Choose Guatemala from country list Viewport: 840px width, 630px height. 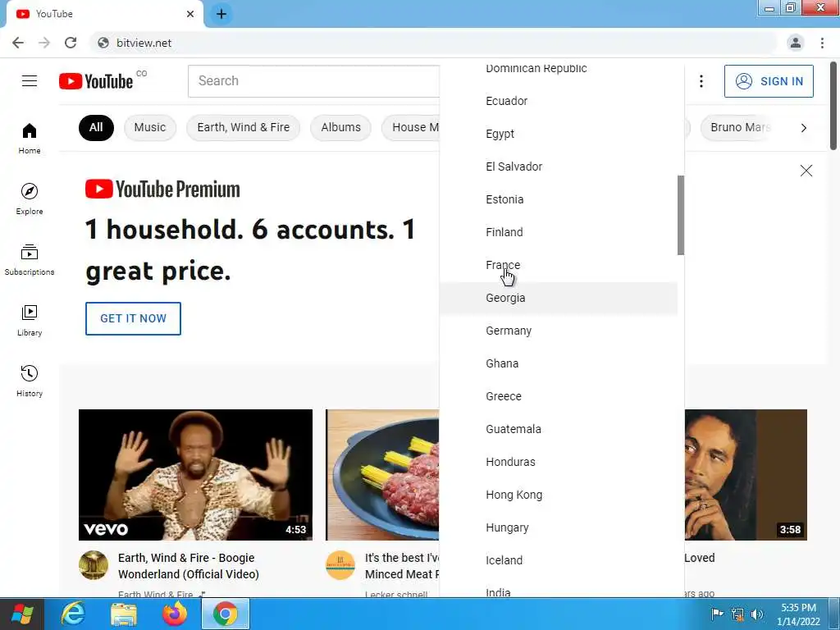[558, 429]
